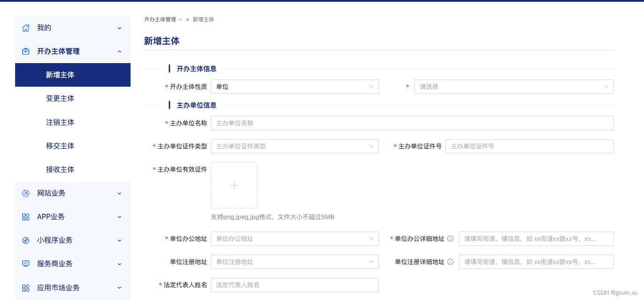Expand the 网站业务 chevron
The width and height of the screenshot is (644, 300).
coord(119,193)
